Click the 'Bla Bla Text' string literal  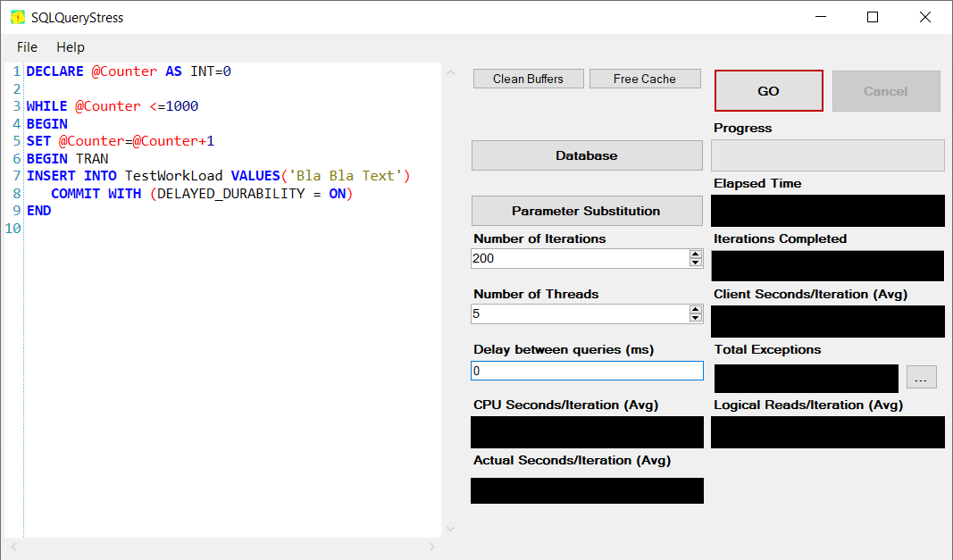[x=346, y=176]
